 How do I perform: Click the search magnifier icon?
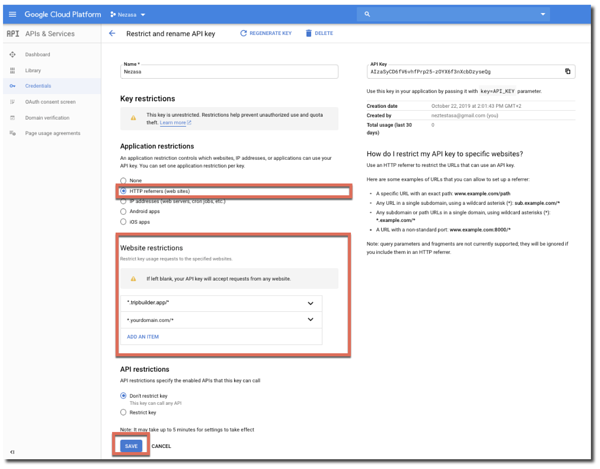pyautogui.click(x=367, y=15)
